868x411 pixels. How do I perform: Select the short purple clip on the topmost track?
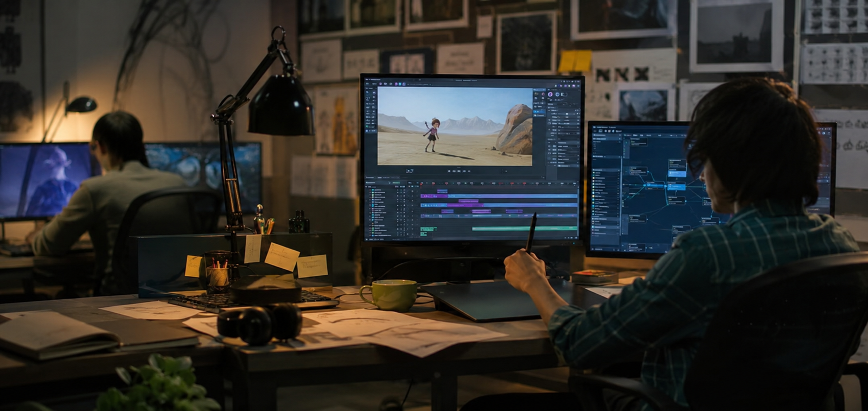[442, 191]
